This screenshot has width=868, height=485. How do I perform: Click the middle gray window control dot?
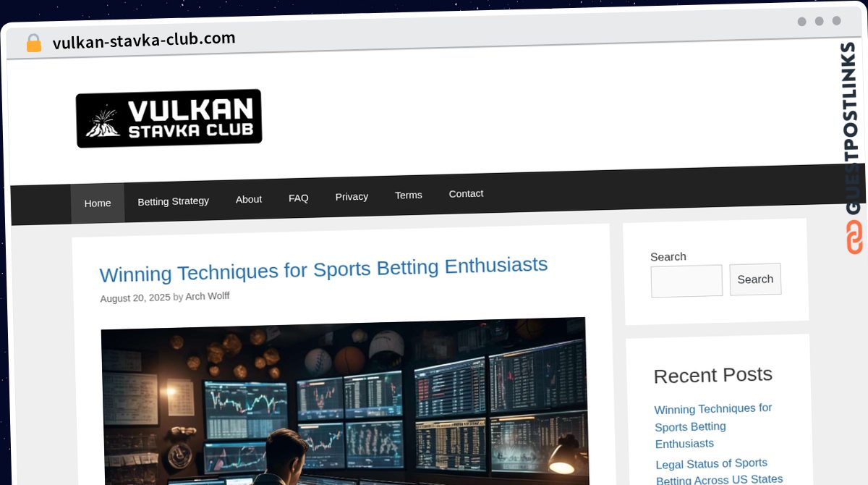coord(820,21)
